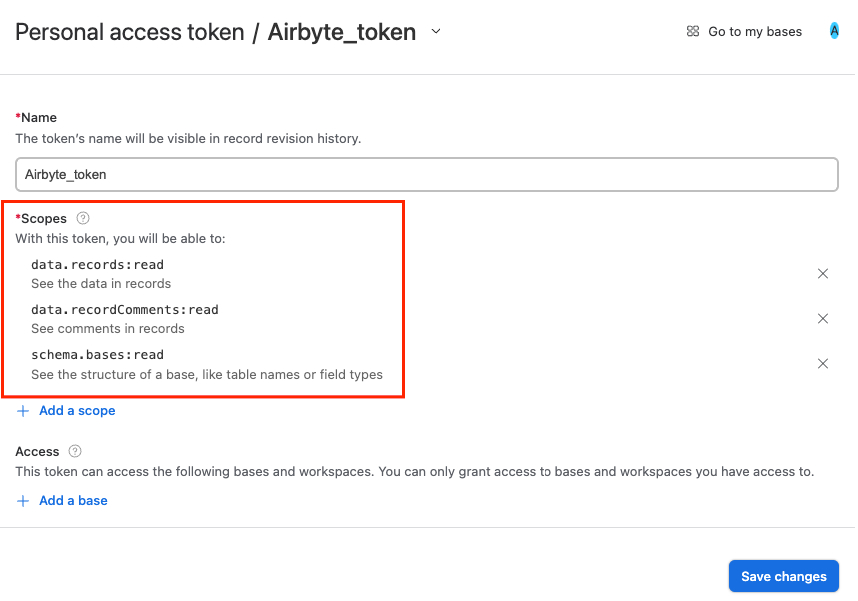Click the plus icon beside Add a scope
The height and width of the screenshot is (601, 858).
23,411
